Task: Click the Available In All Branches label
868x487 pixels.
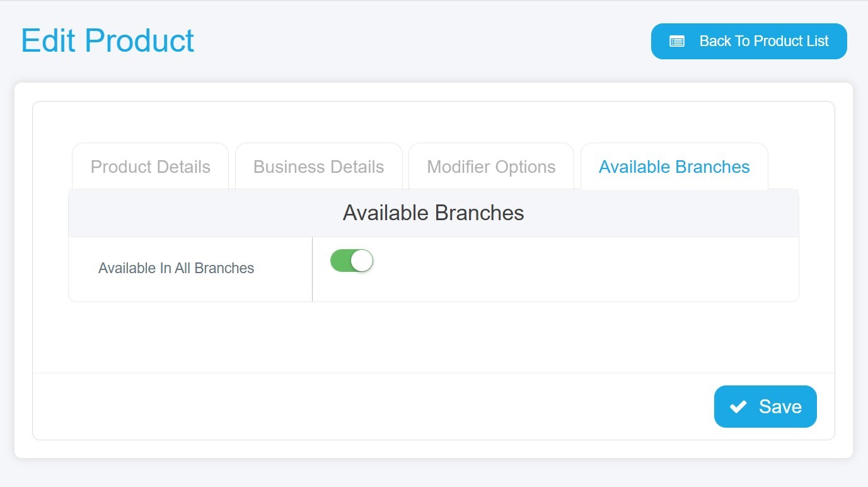Action: coord(176,268)
